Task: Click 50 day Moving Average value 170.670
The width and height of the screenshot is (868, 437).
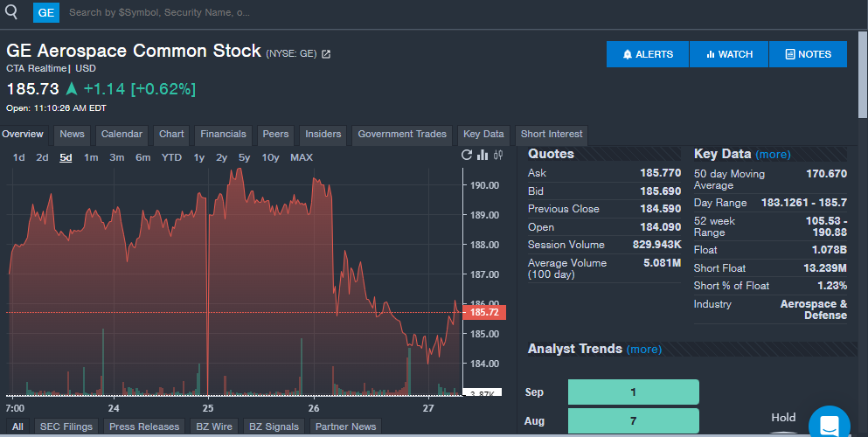Action: [x=827, y=174]
